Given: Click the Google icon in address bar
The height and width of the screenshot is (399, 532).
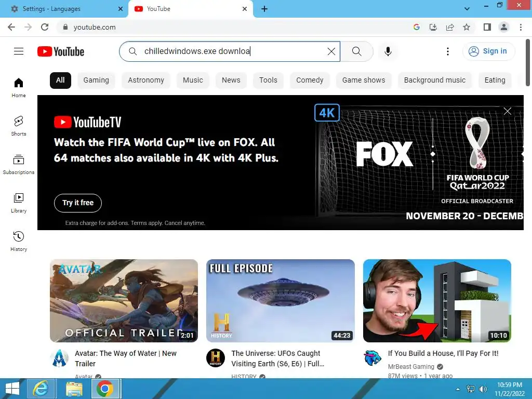Looking at the screenshot, I should pyautogui.click(x=417, y=27).
